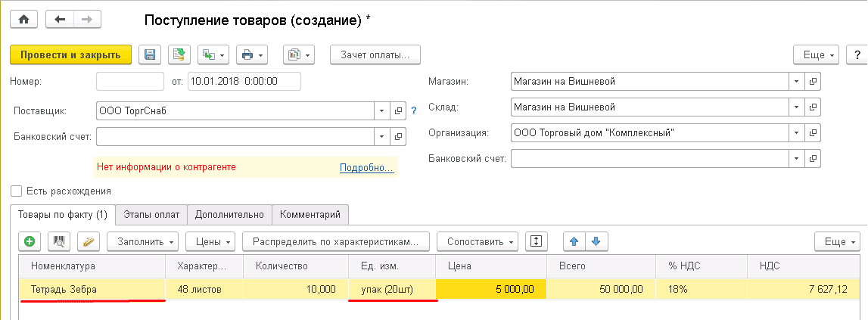Screen dimensions: 868x320
Task: Move row up with blue arrow
Action: point(574,241)
